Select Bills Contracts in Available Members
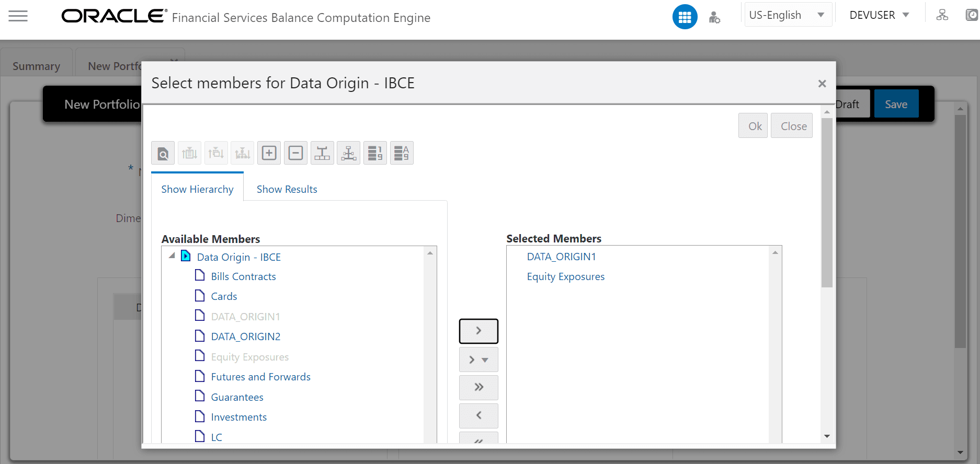Screen dimensions: 980x464 pos(243,276)
